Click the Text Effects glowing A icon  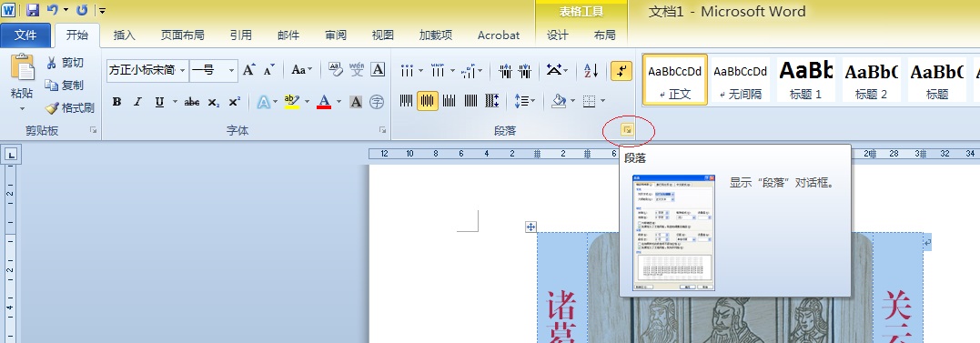[263, 102]
